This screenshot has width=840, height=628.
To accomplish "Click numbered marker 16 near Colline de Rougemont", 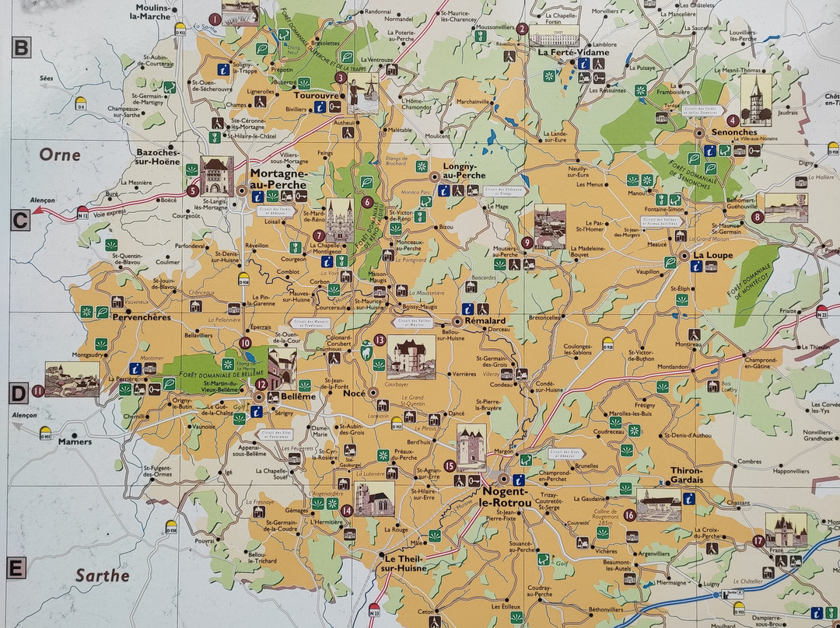I will (x=629, y=515).
